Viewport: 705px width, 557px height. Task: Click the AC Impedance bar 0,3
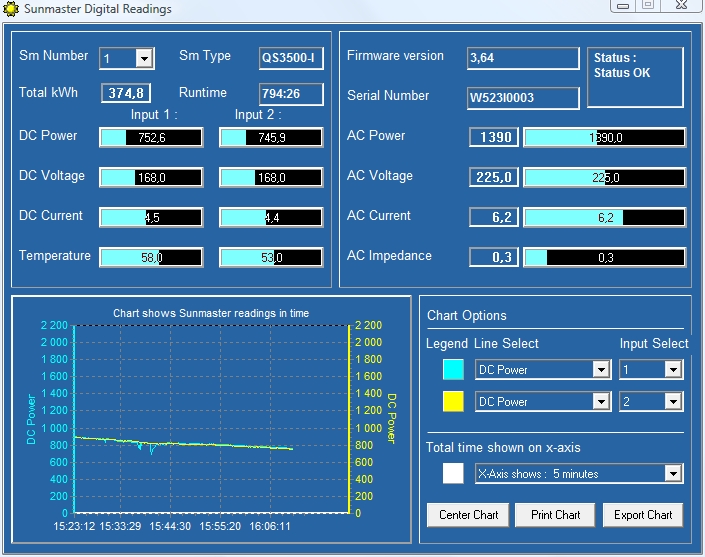click(x=605, y=258)
